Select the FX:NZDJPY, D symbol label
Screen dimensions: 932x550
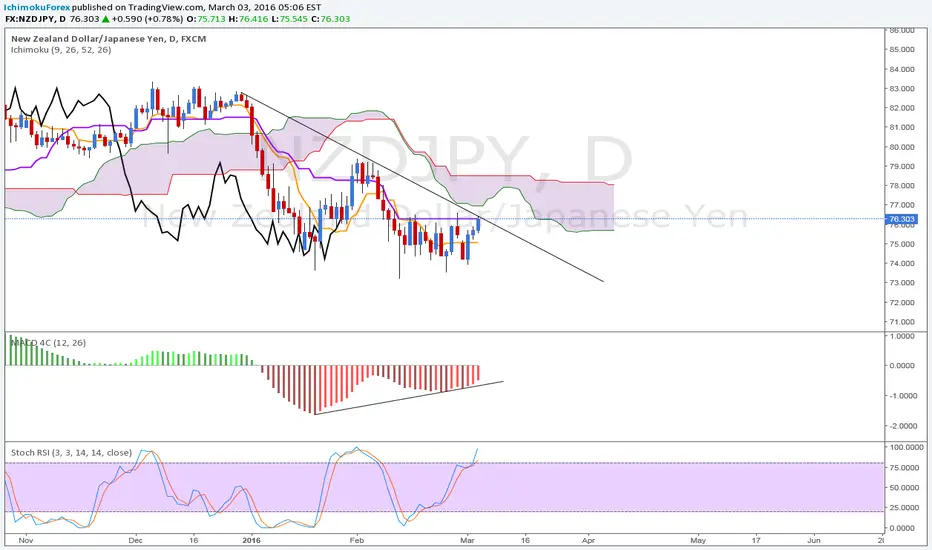(36, 19)
